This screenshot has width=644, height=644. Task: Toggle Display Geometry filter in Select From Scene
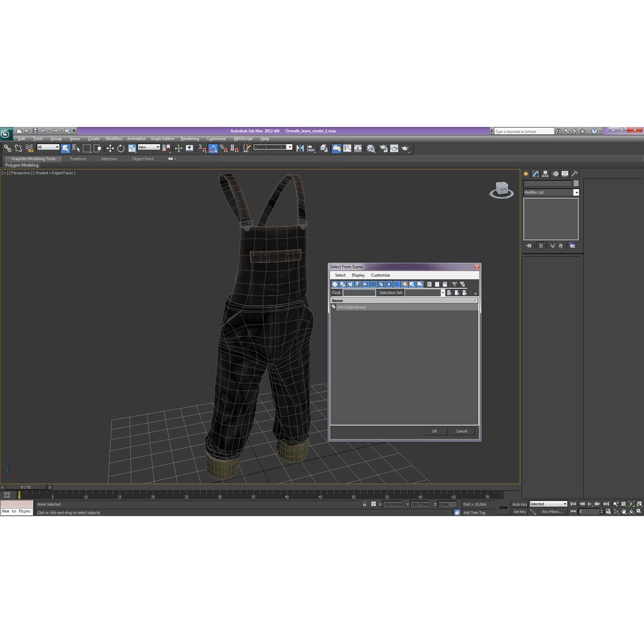coord(335,284)
